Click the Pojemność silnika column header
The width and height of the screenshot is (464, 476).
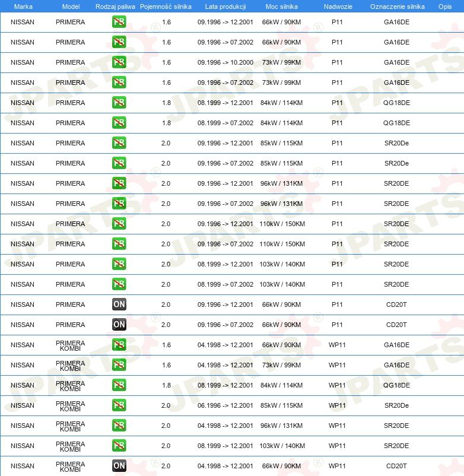pyautogui.click(x=166, y=7)
